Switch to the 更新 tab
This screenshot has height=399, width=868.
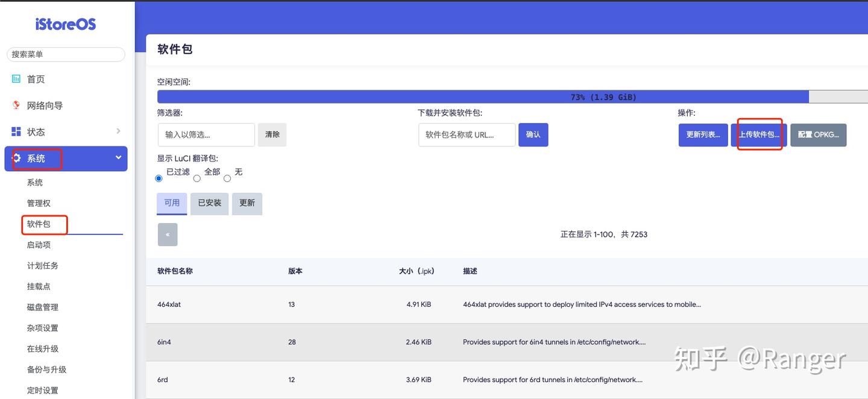pos(247,203)
